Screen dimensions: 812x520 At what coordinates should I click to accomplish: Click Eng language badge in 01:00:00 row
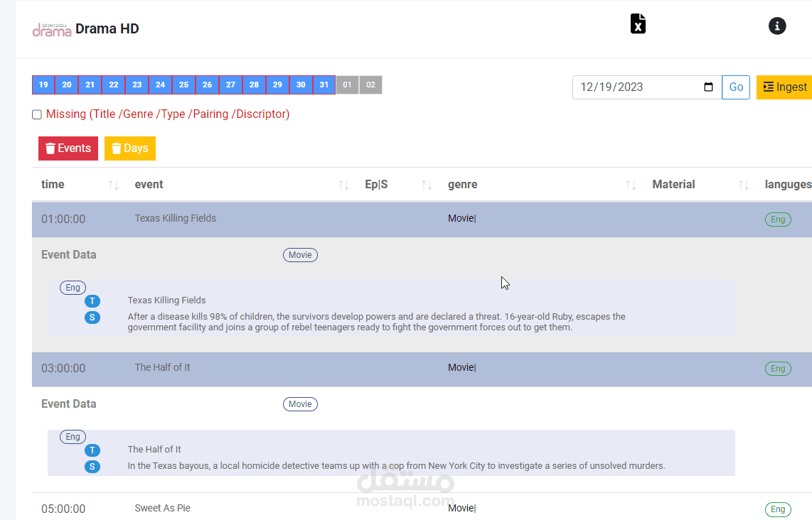(778, 220)
